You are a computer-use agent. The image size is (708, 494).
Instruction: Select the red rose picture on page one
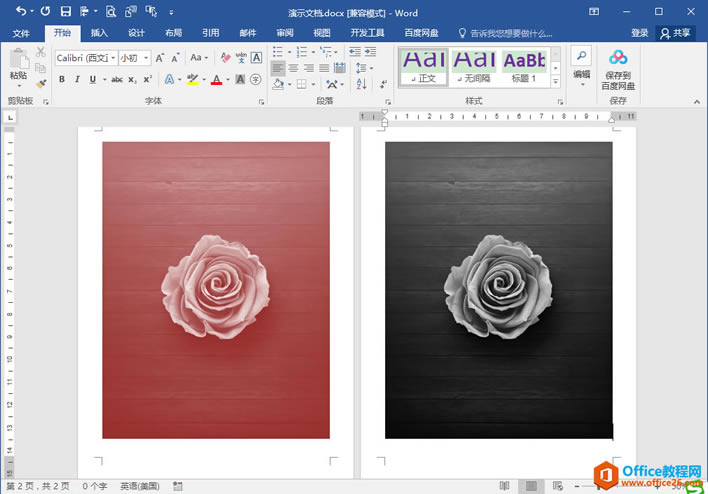pos(216,290)
